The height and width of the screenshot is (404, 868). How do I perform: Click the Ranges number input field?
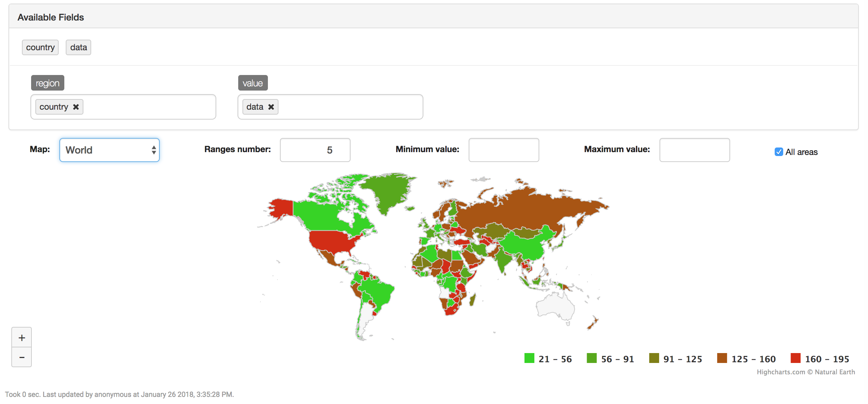[x=315, y=150]
